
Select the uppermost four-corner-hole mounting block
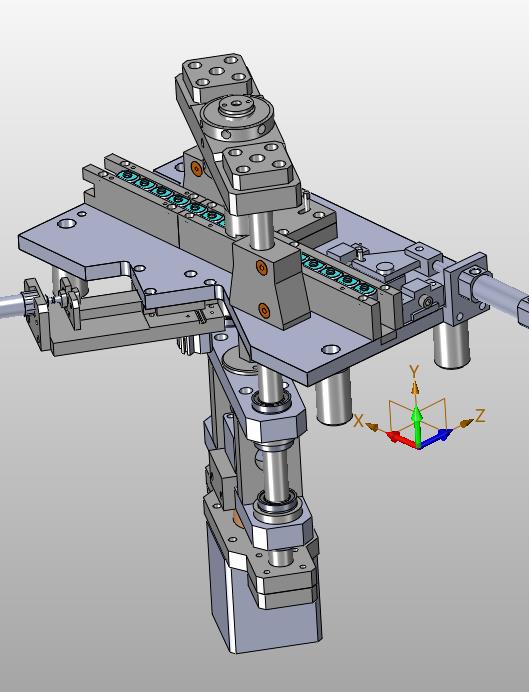pyautogui.click(x=217, y=76)
